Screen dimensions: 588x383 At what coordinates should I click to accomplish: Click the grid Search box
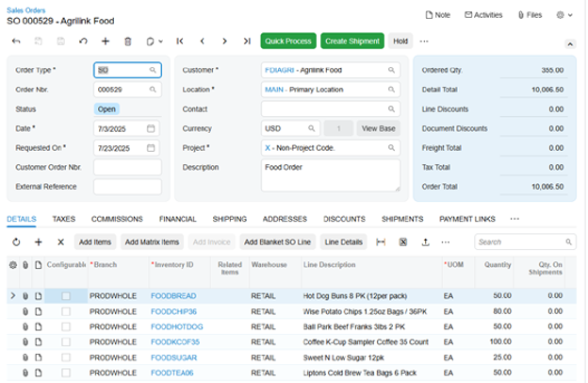pyautogui.click(x=525, y=242)
